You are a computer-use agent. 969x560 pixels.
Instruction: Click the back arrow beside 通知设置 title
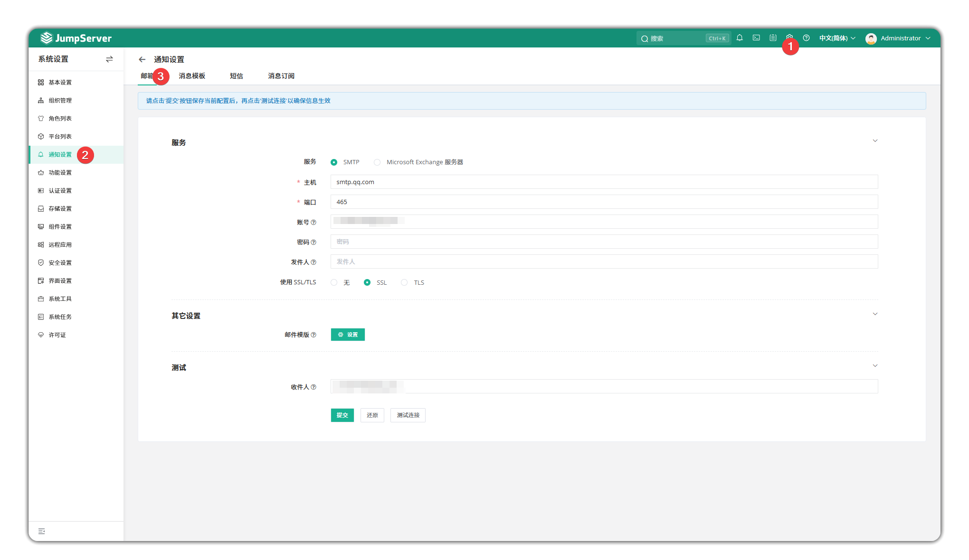tap(142, 59)
